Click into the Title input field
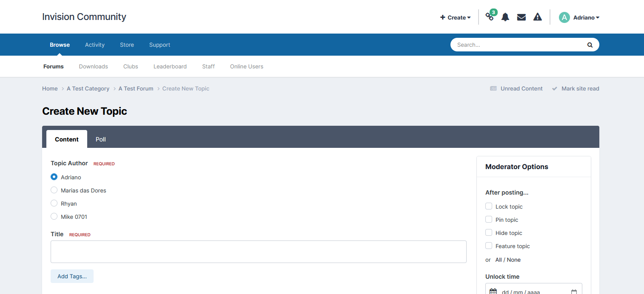Viewport: 644px width, 294px height. pyautogui.click(x=258, y=252)
